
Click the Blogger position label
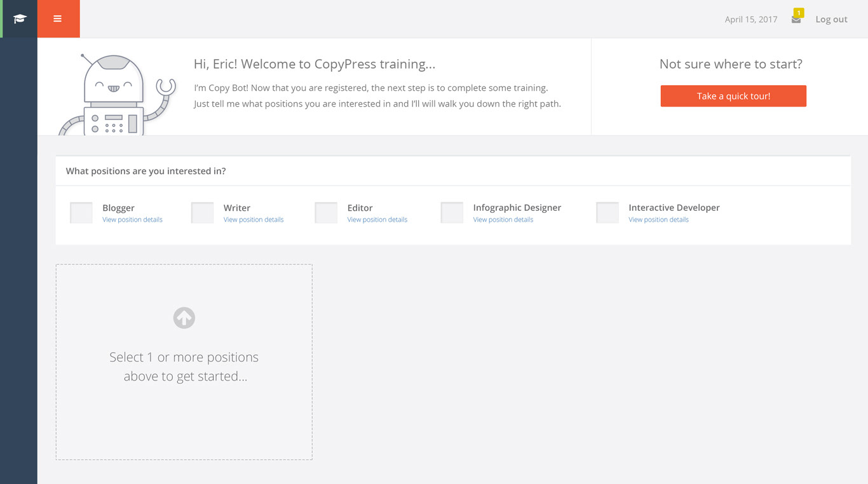[118, 208]
